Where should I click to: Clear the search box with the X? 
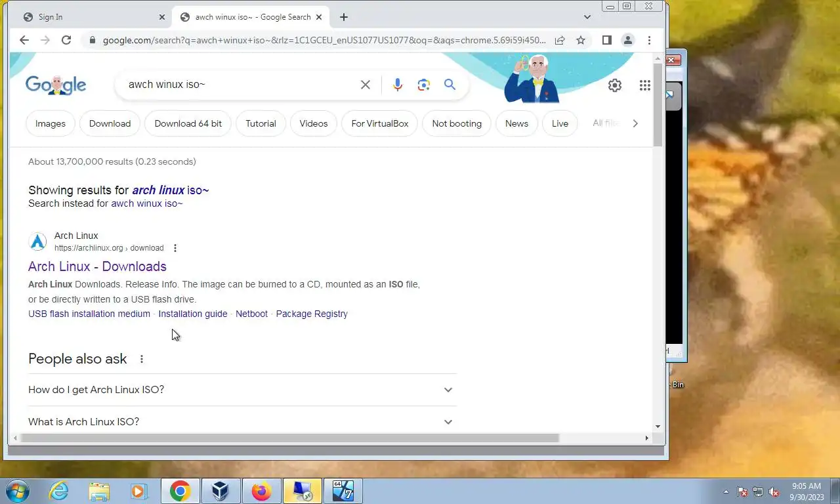click(x=366, y=85)
